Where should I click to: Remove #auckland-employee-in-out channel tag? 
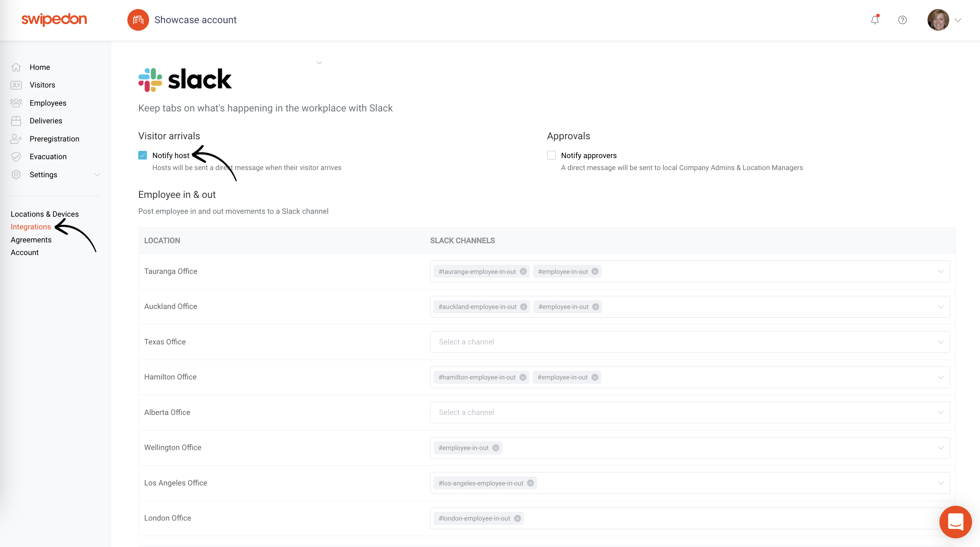[x=524, y=306]
